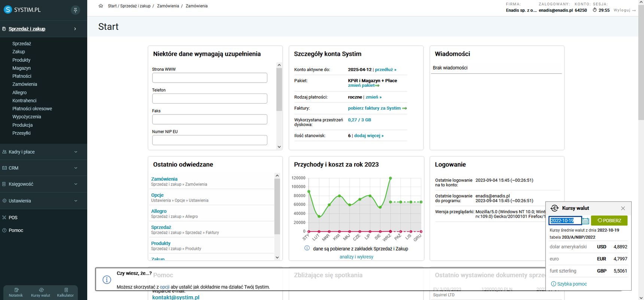
Task: Click Szybka pomoc in currency panel
Action: (569, 284)
